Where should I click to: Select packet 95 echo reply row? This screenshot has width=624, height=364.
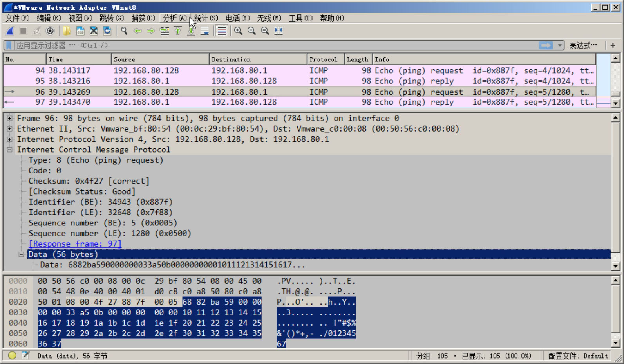coord(300,81)
